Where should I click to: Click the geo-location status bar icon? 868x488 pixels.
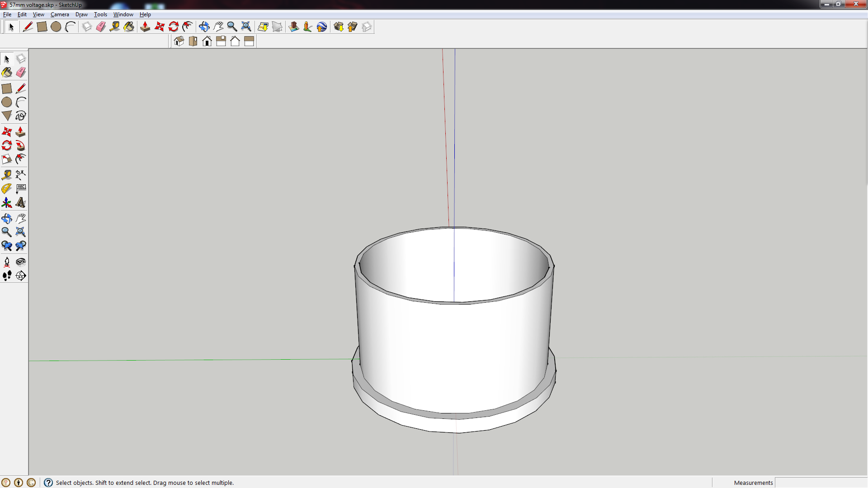point(6,483)
